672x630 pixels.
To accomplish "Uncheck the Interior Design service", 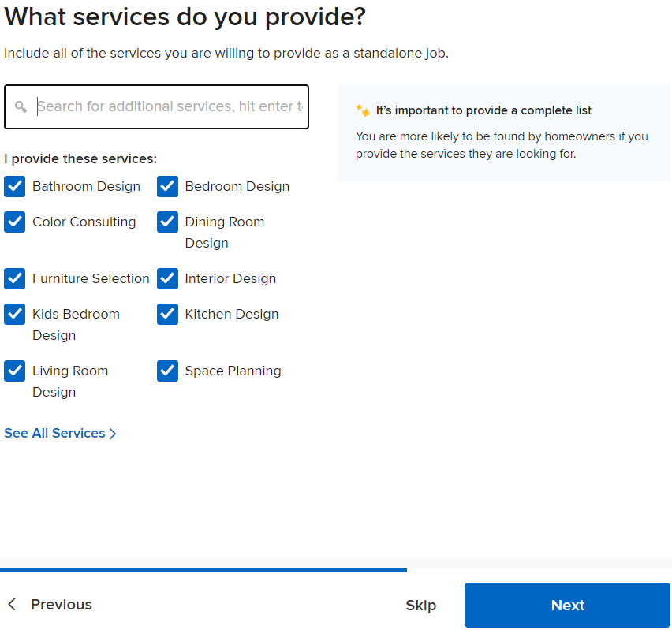I will (167, 278).
